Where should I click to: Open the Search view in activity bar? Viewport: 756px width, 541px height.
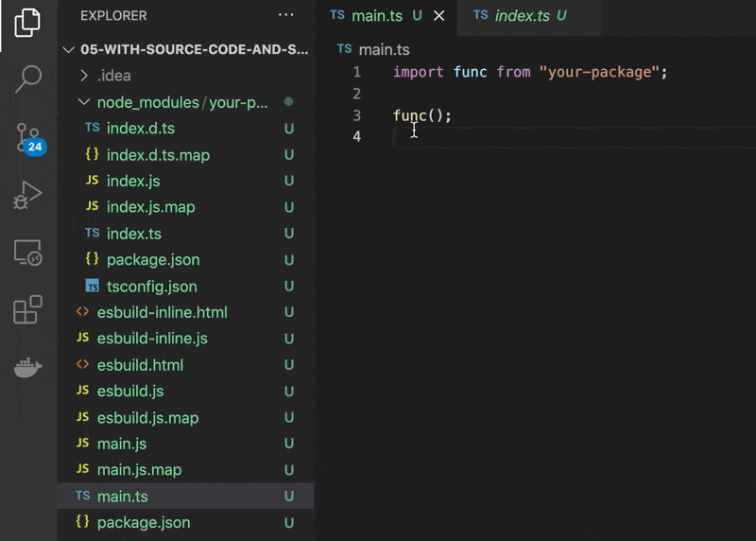(27, 79)
